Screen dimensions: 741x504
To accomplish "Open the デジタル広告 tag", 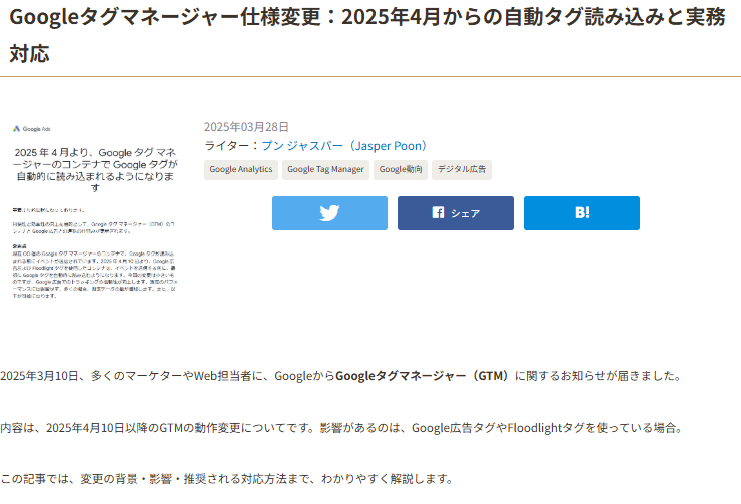I will coord(462,169).
